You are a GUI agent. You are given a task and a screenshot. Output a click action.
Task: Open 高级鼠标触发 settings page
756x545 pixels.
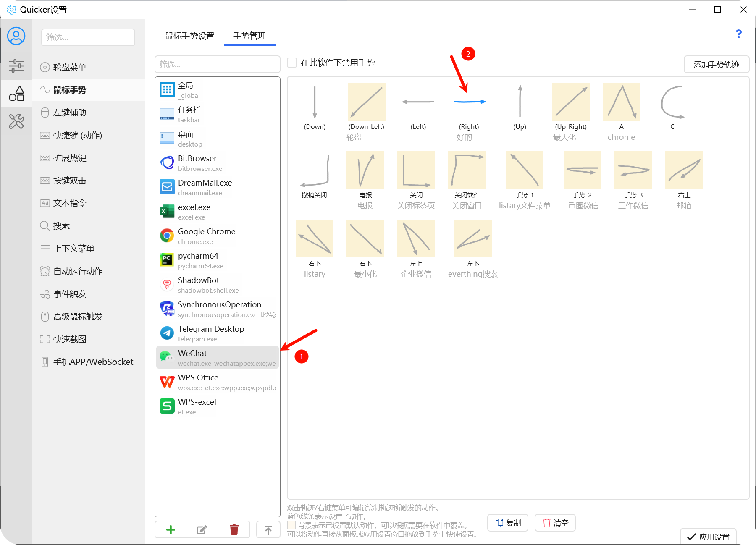(x=89, y=317)
